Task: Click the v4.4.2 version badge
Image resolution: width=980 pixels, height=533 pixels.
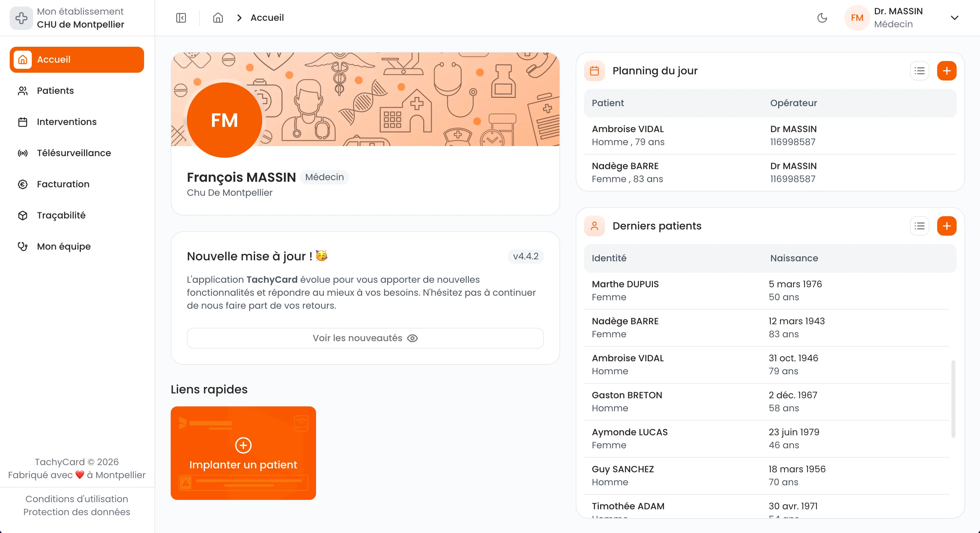Action: pyautogui.click(x=525, y=256)
